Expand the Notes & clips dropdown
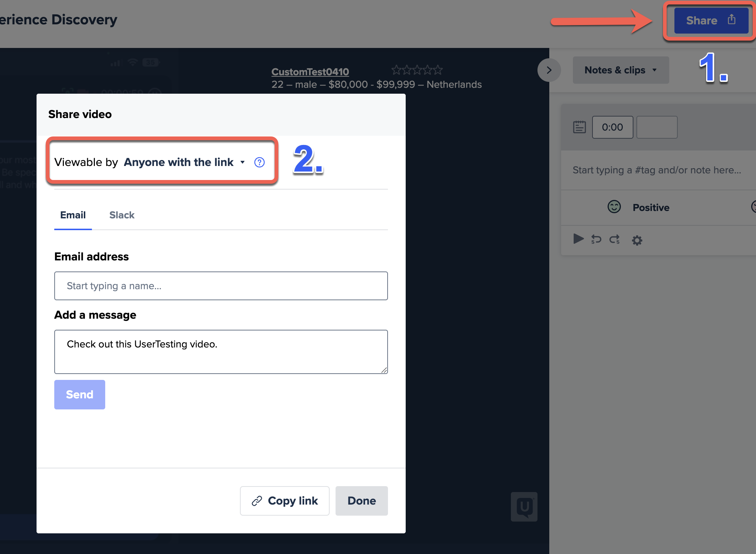The height and width of the screenshot is (554, 756). click(x=621, y=70)
